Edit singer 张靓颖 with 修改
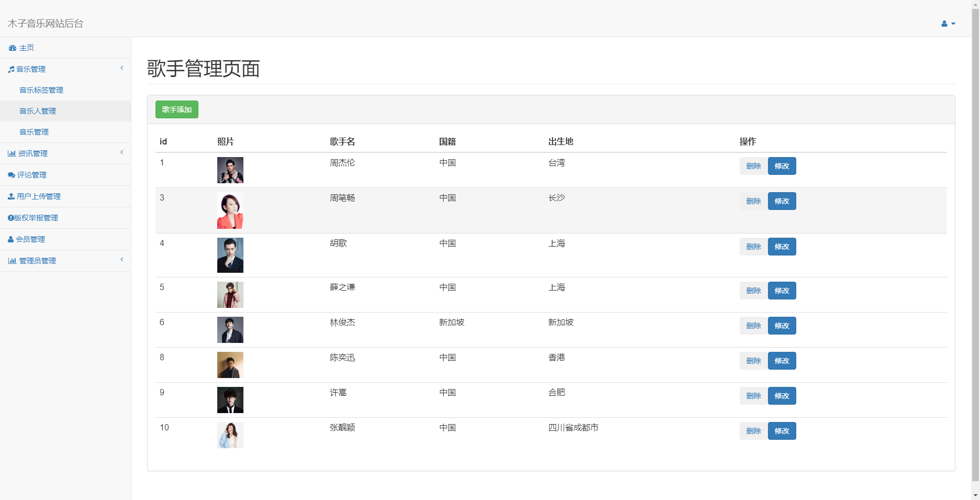The height and width of the screenshot is (500, 980). [x=782, y=431]
